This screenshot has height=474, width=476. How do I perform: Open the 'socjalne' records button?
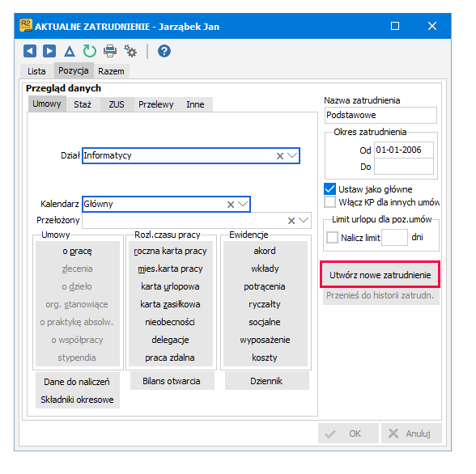coord(265,322)
